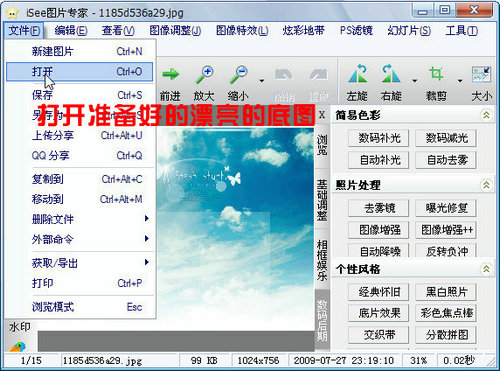
Task: Open the 工具(T) menu
Action: 461,31
